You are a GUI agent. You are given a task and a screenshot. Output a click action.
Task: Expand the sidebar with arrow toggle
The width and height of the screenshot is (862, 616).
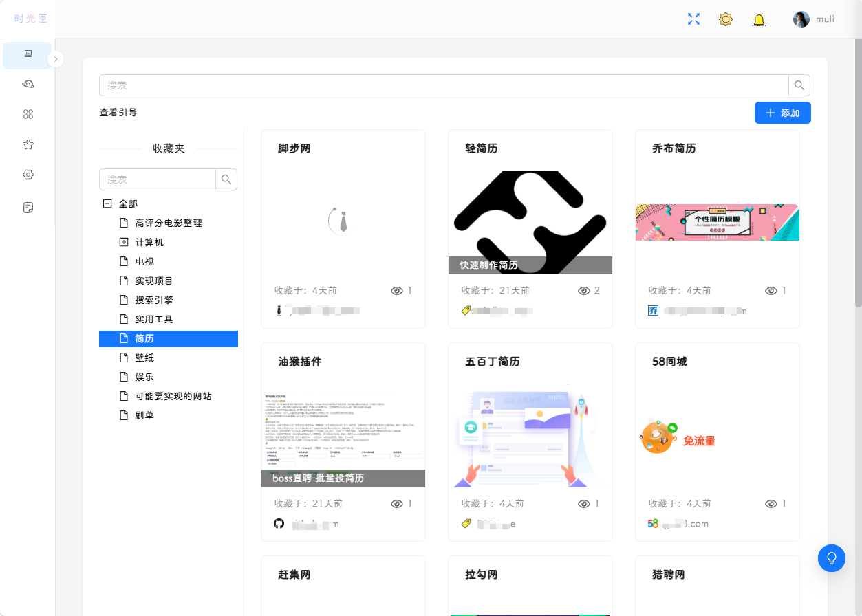(56, 59)
